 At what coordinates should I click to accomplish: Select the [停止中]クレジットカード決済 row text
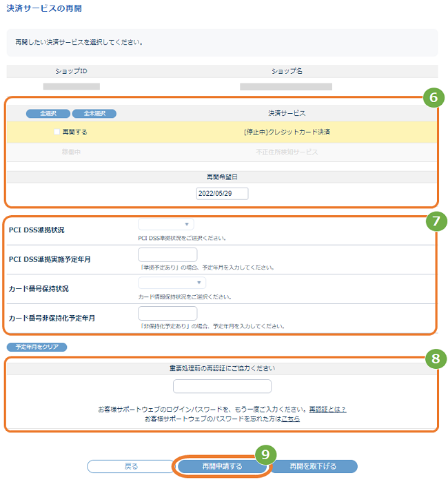coord(287,132)
